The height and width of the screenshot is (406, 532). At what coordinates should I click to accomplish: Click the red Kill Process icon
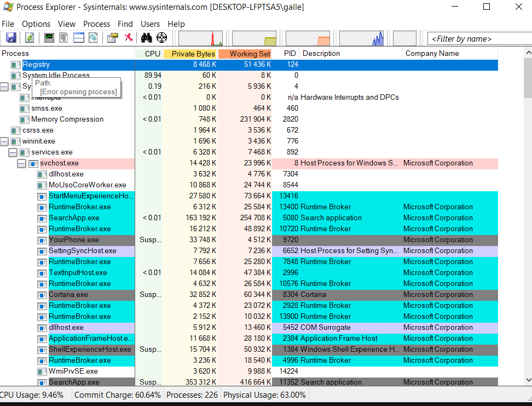[x=129, y=38]
